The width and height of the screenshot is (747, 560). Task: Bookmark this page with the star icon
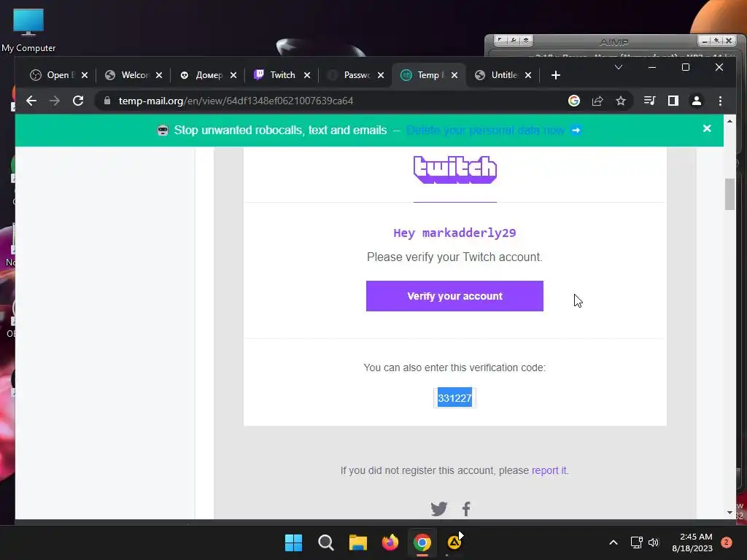click(621, 101)
